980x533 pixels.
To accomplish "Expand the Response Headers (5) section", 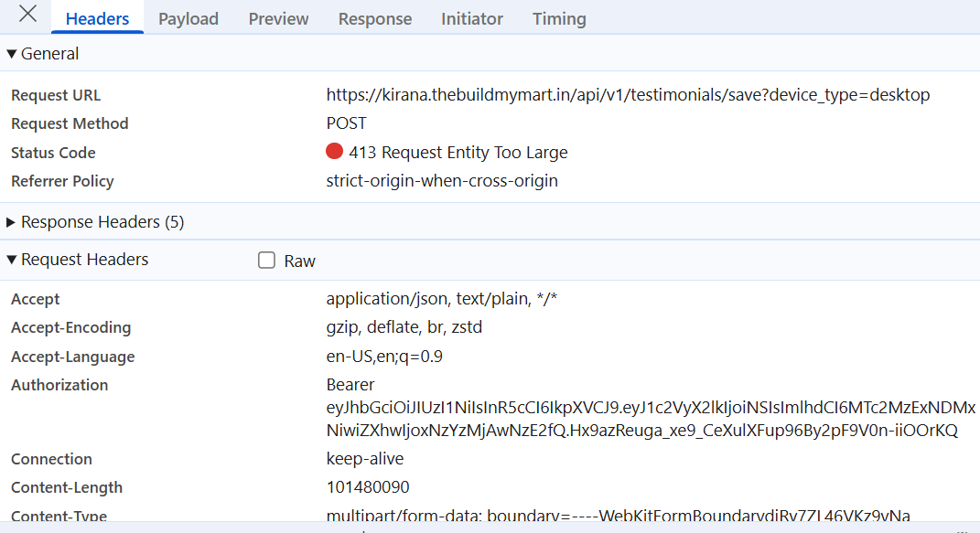I will pos(11,222).
